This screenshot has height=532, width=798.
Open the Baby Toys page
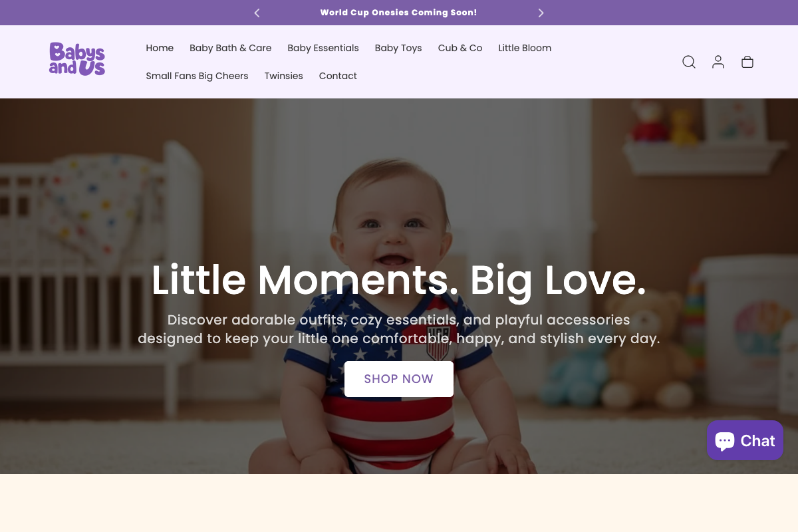[x=398, y=48]
